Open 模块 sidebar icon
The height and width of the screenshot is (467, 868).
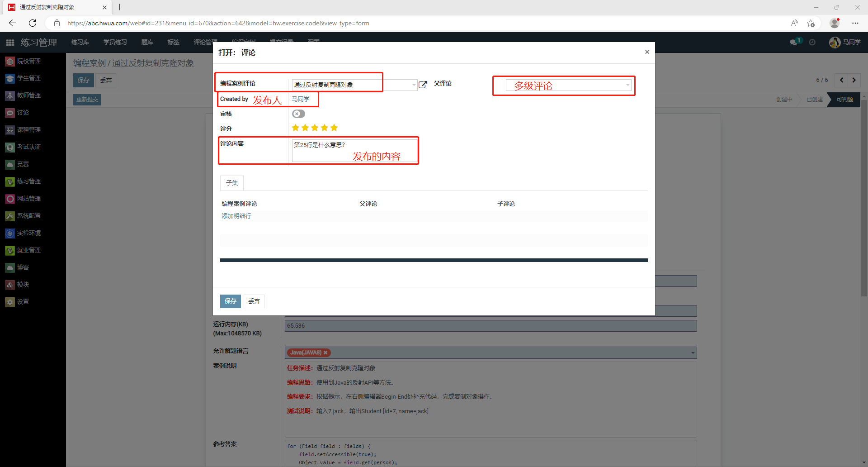click(10, 285)
